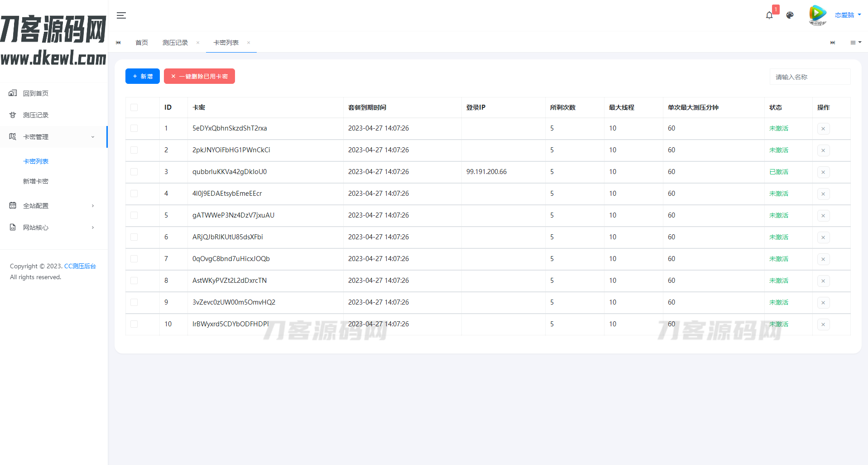Viewport: 868px width, 465px height.
Task: Switch to the 首页 tab
Action: (x=142, y=43)
